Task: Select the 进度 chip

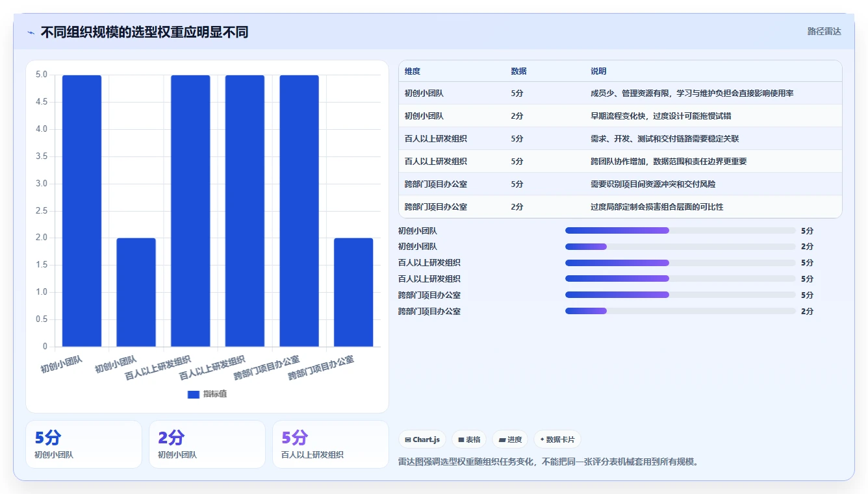Action: 510,439
